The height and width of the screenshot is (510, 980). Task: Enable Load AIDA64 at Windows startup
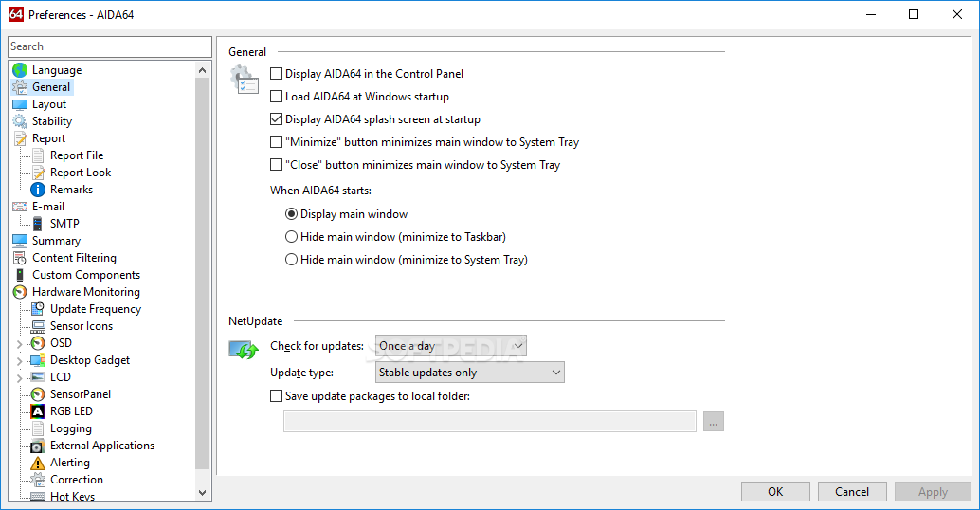276,97
